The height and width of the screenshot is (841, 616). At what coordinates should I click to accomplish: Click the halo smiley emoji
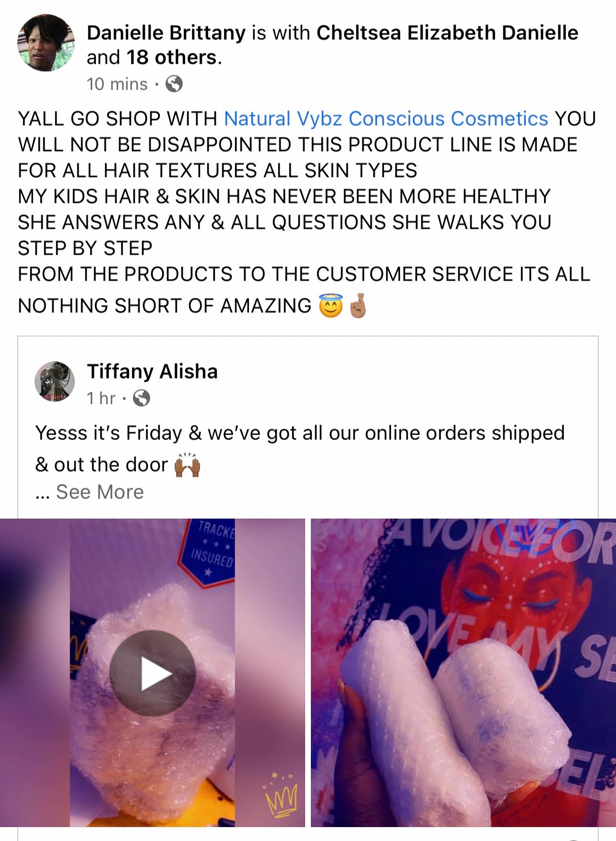click(x=331, y=306)
